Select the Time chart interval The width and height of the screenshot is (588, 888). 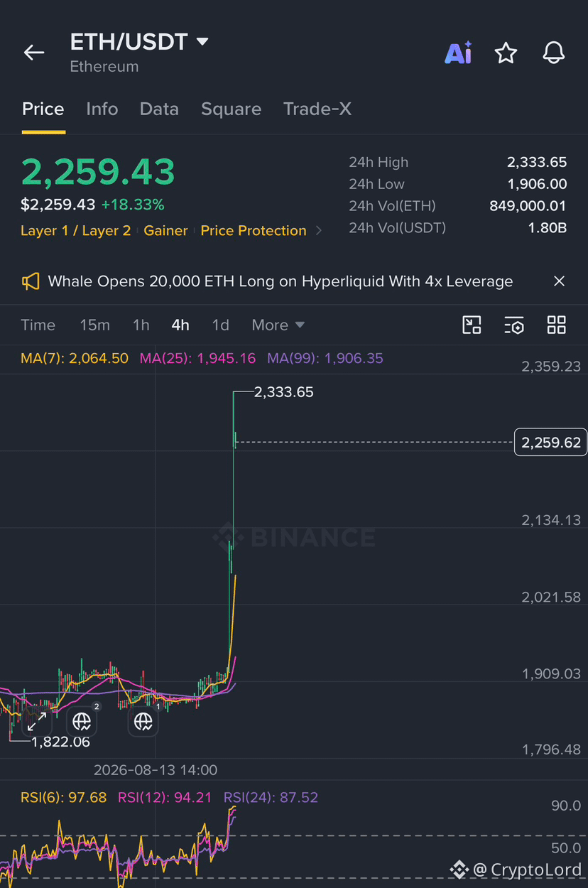click(38, 325)
